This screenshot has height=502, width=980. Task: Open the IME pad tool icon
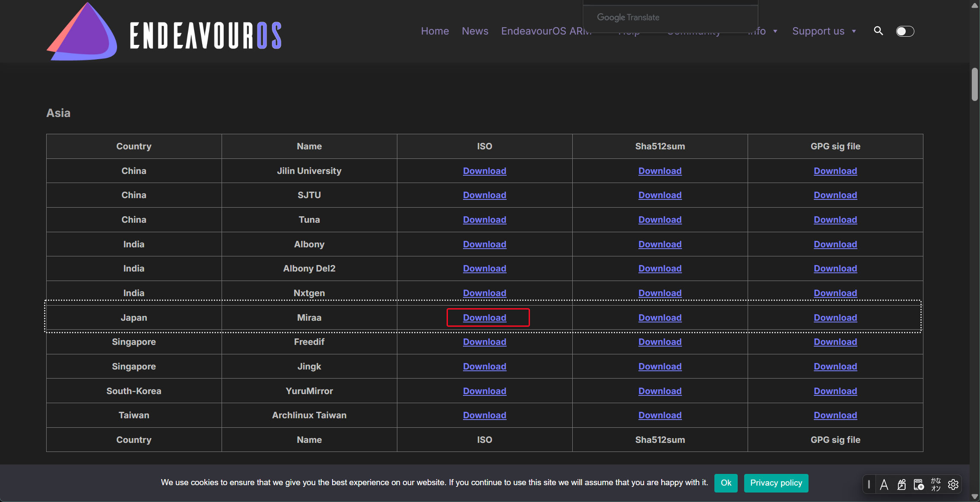tap(901, 484)
